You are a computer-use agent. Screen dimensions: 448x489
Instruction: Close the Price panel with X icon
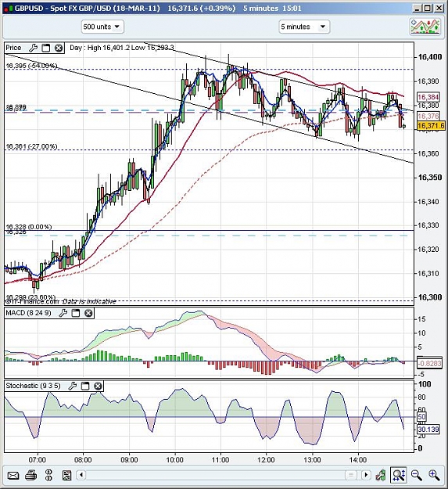59,48
